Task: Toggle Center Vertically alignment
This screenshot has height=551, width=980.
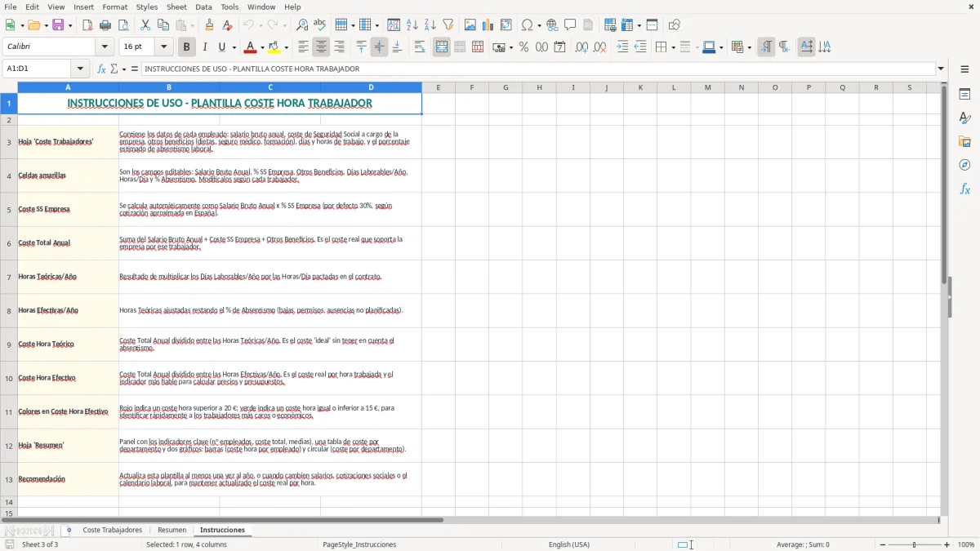Action: click(379, 47)
